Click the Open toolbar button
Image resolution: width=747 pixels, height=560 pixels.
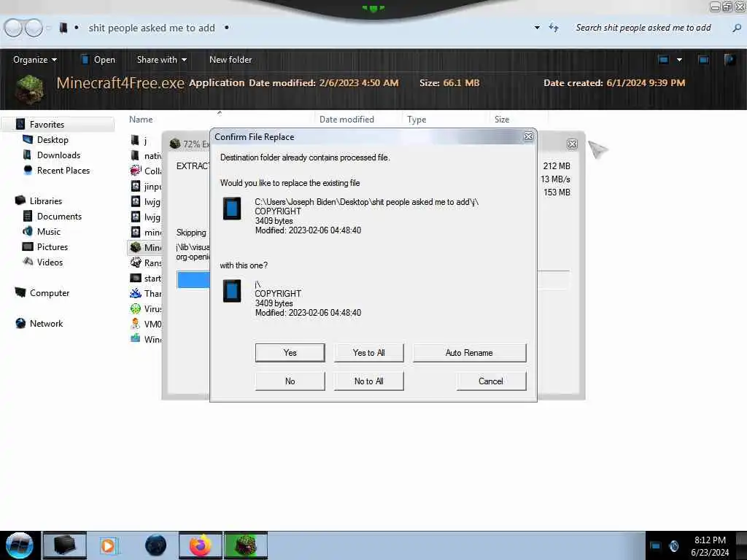tap(98, 60)
